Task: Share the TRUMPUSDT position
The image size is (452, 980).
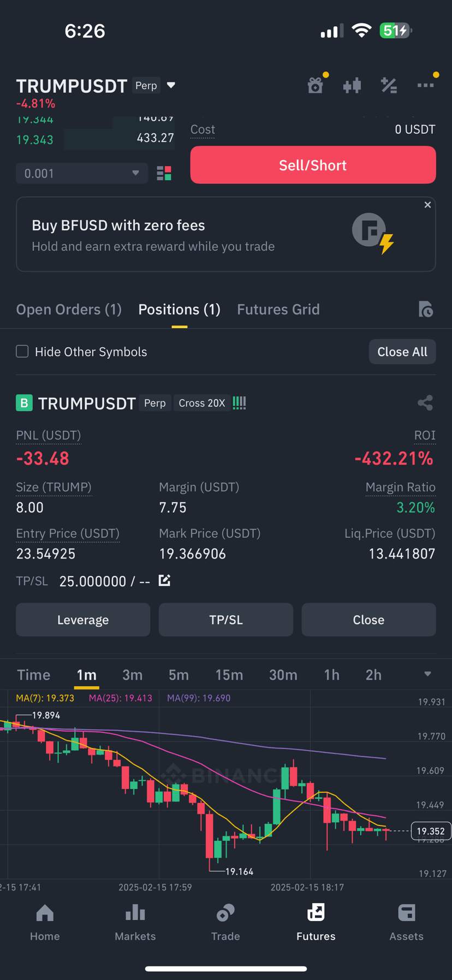Action: point(425,403)
